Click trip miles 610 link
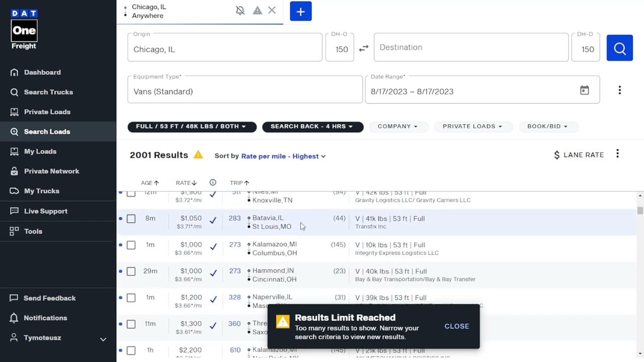The image size is (644, 362). pos(235,350)
